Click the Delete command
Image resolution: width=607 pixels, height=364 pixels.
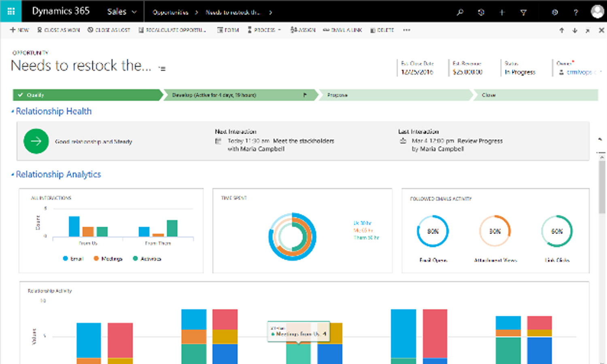(x=382, y=30)
